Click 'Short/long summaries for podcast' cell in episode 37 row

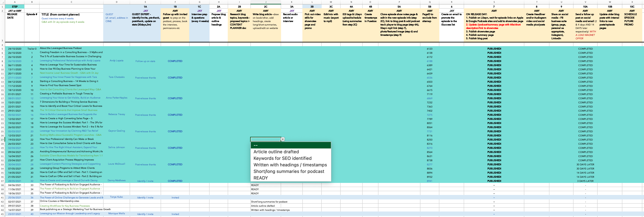269,202
